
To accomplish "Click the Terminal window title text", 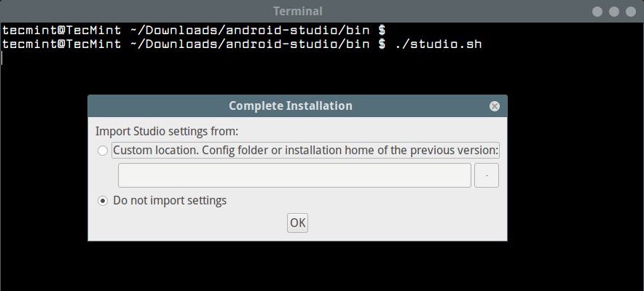I will 297,12.
